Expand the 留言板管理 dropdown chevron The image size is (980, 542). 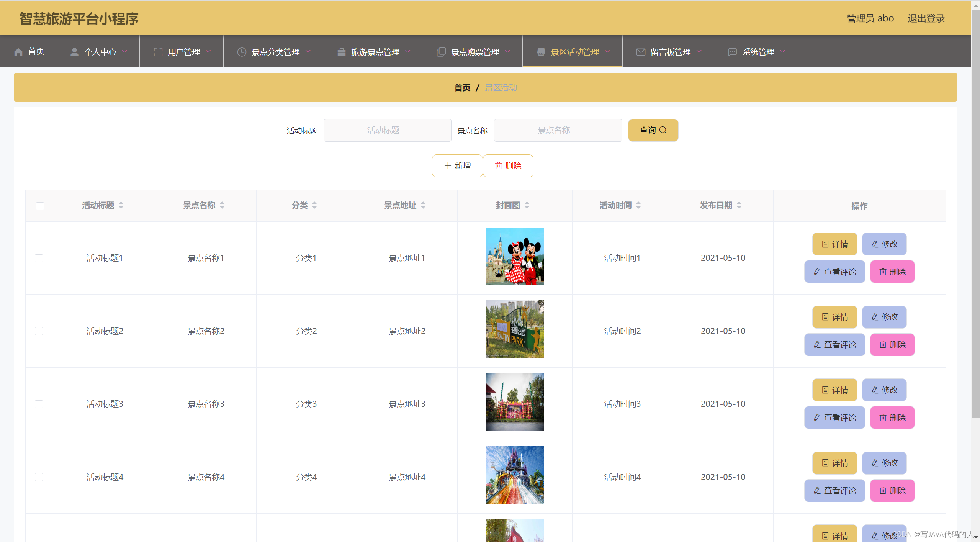pos(699,51)
